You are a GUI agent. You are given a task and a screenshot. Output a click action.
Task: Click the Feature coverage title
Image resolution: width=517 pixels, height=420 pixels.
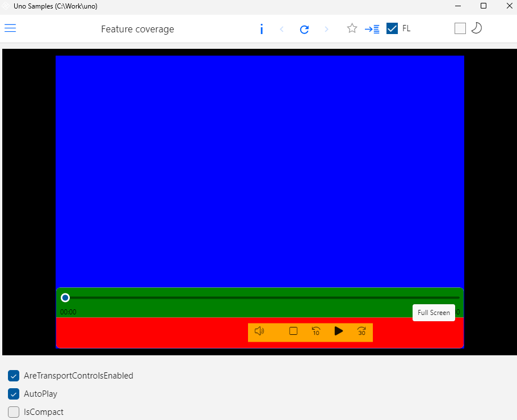click(137, 29)
